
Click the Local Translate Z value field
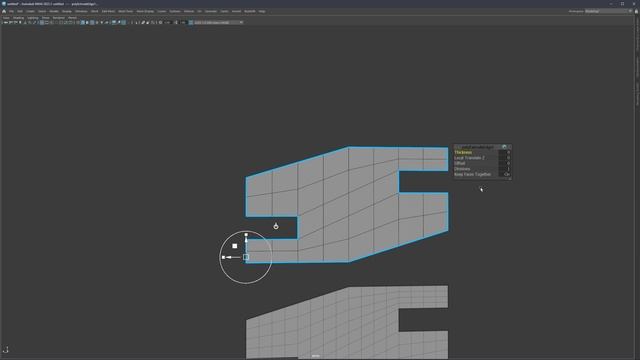pyautogui.click(x=504, y=158)
